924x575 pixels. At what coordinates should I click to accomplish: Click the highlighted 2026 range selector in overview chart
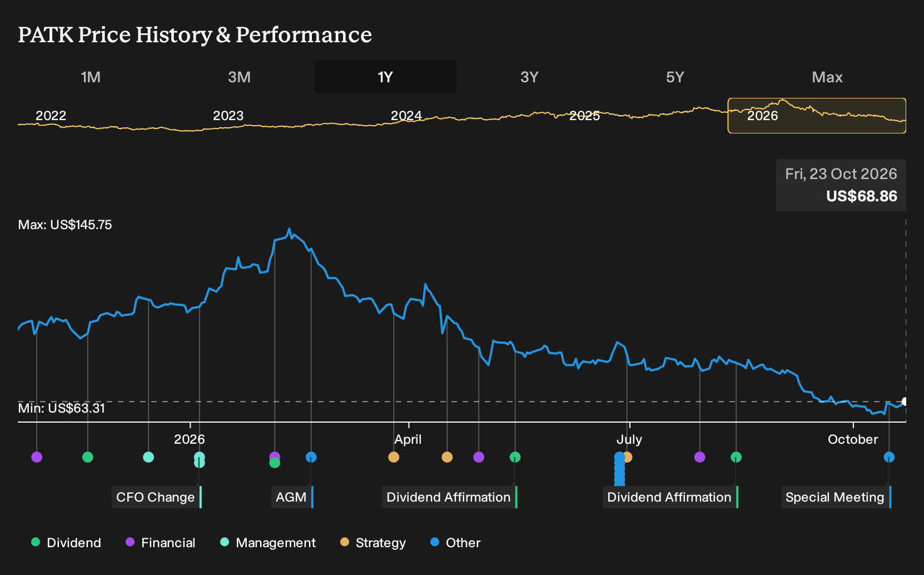pyautogui.click(x=817, y=116)
